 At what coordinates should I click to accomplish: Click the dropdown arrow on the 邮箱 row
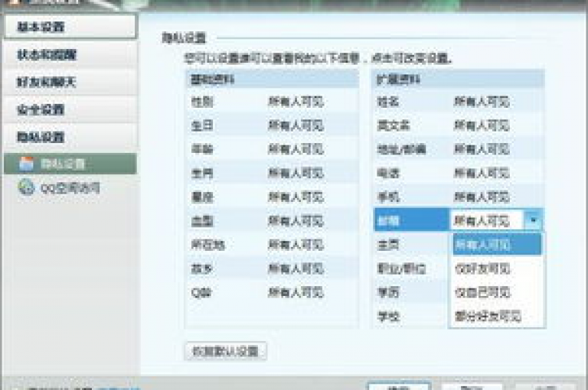533,221
